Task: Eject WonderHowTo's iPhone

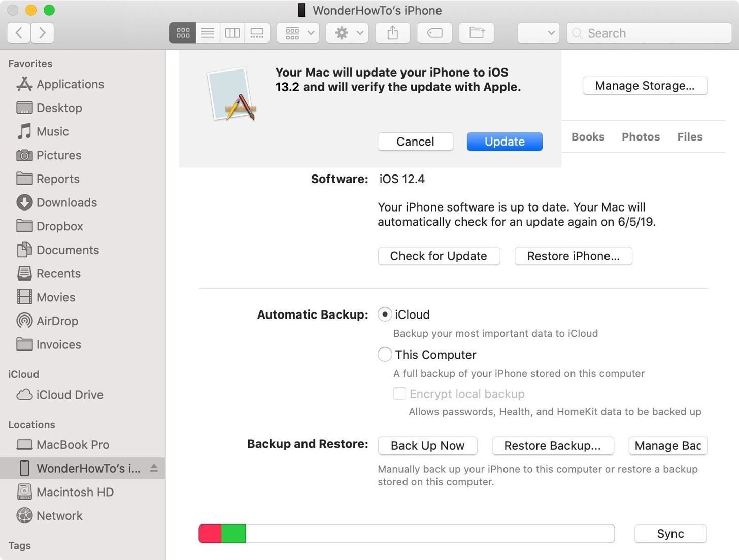Action: (x=155, y=468)
